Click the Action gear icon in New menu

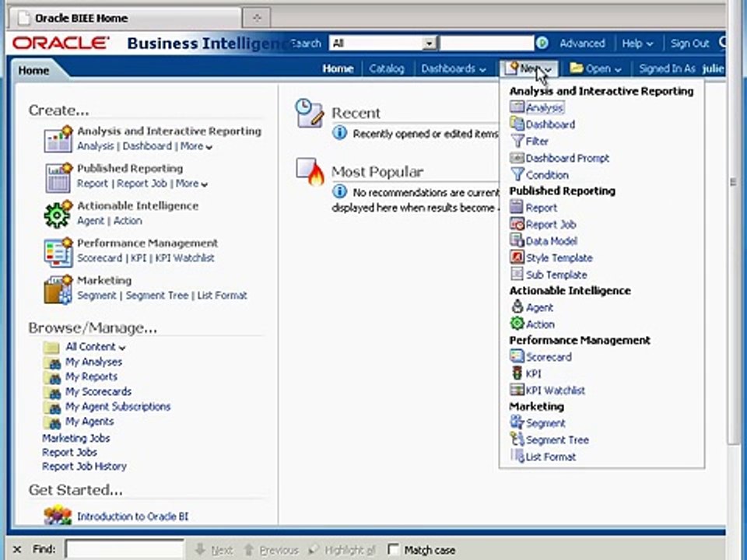point(517,324)
